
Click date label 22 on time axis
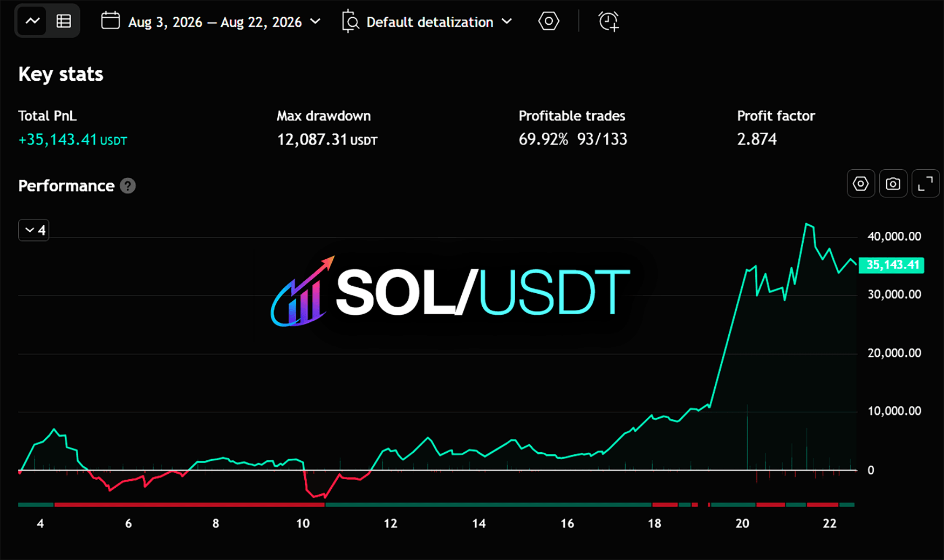(x=830, y=523)
